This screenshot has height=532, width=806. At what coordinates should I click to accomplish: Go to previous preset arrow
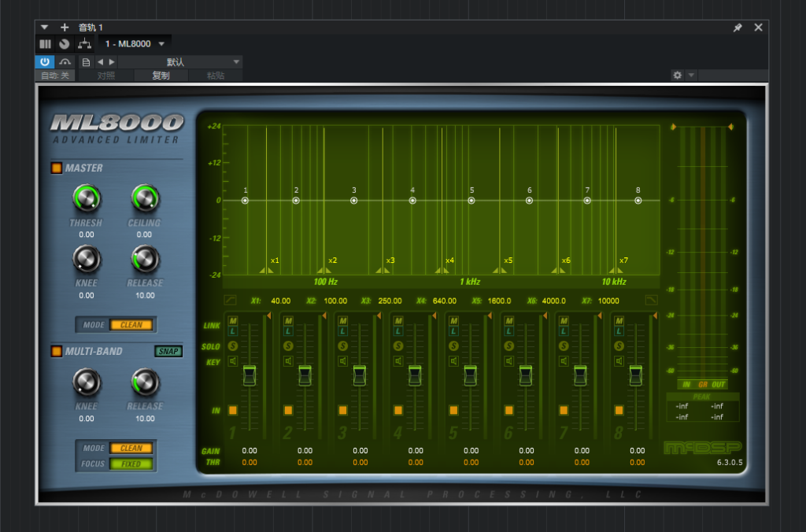coord(100,62)
